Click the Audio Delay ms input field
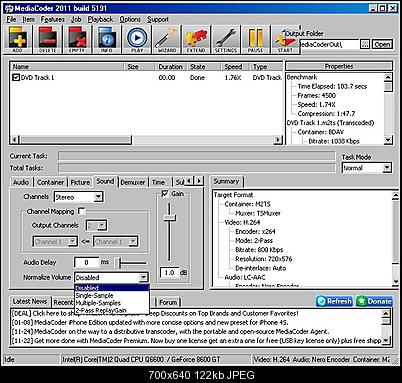 point(86,262)
